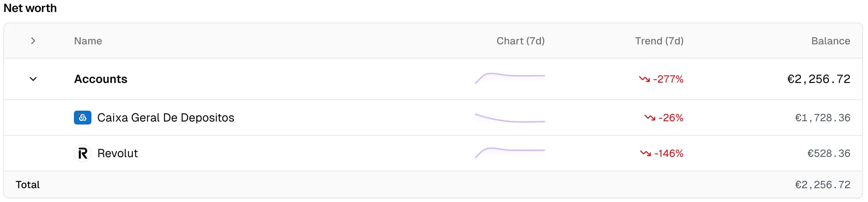Screen dimensions: 868x202
Task: Sort by the Name column header
Action: pyautogui.click(x=88, y=41)
